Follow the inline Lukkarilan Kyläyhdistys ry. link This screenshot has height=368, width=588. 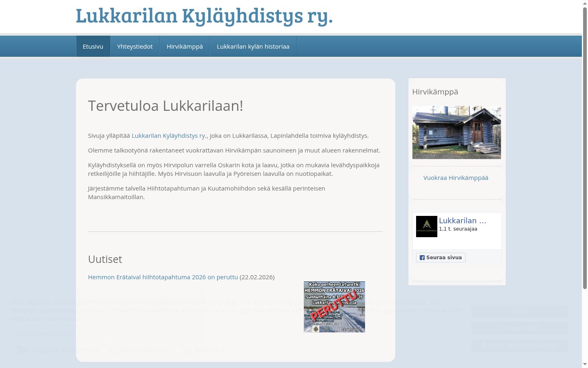[x=169, y=135]
